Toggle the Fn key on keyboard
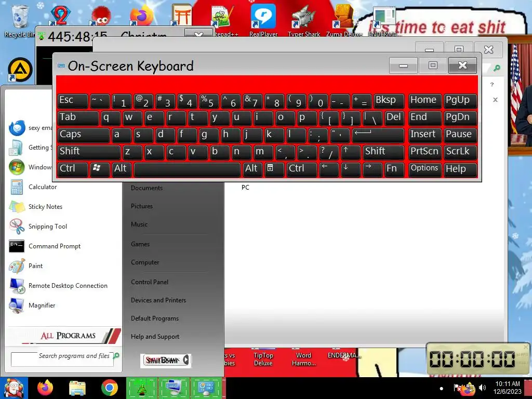Image resolution: width=532 pixels, height=399 pixels. 394,169
